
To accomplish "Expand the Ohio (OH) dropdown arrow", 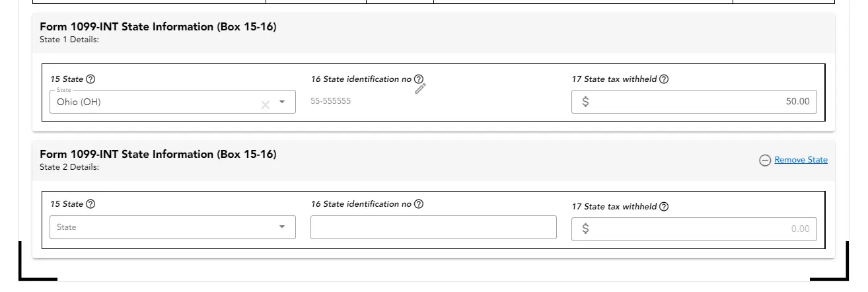I will (x=283, y=102).
